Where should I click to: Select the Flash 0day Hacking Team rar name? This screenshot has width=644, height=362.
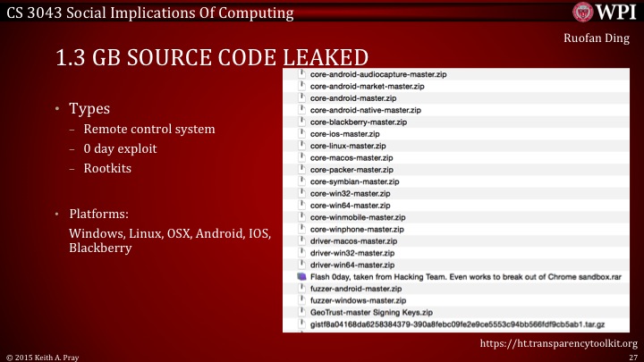click(x=466, y=276)
